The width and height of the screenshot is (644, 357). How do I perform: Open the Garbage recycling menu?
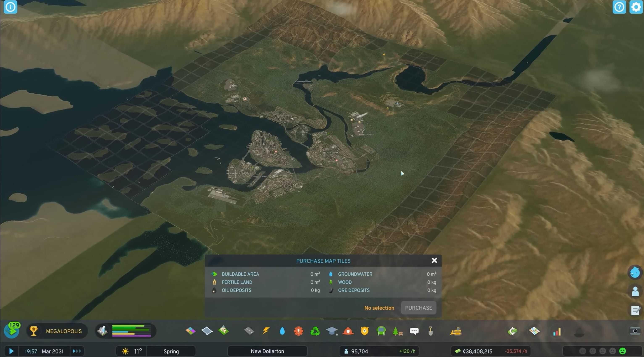coord(315,331)
